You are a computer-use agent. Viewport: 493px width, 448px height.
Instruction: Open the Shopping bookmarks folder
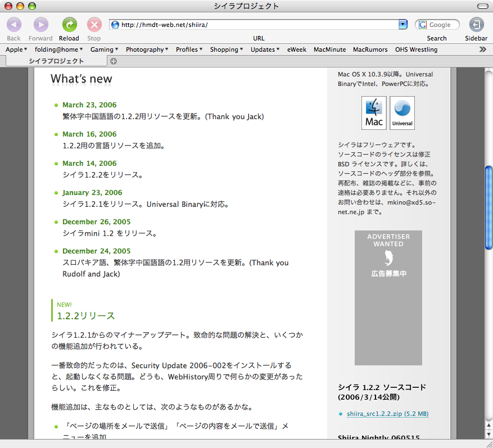[x=227, y=49]
